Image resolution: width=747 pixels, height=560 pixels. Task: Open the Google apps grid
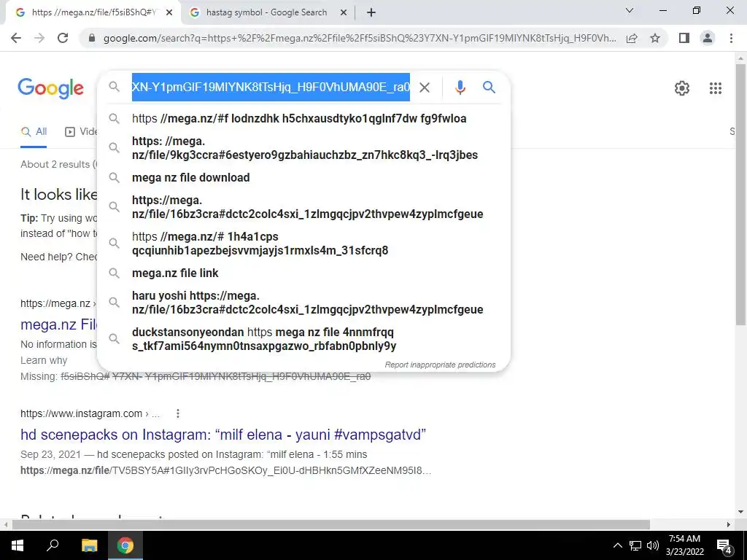point(715,88)
